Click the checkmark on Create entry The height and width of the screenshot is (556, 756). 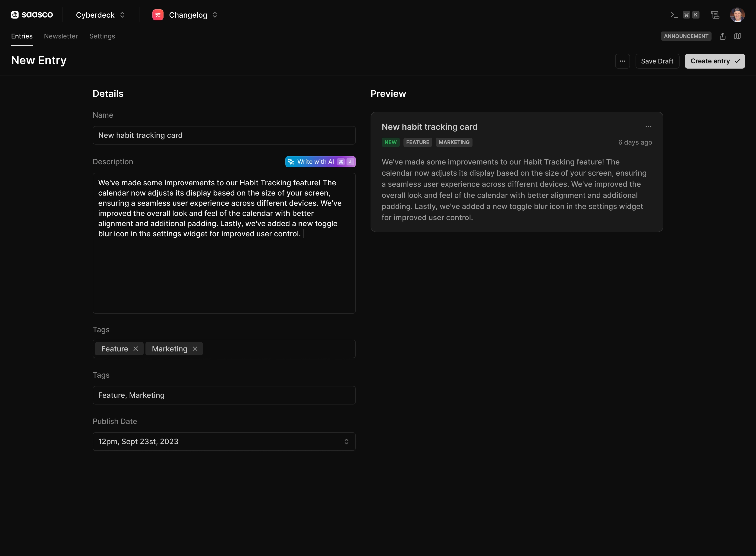(x=737, y=61)
